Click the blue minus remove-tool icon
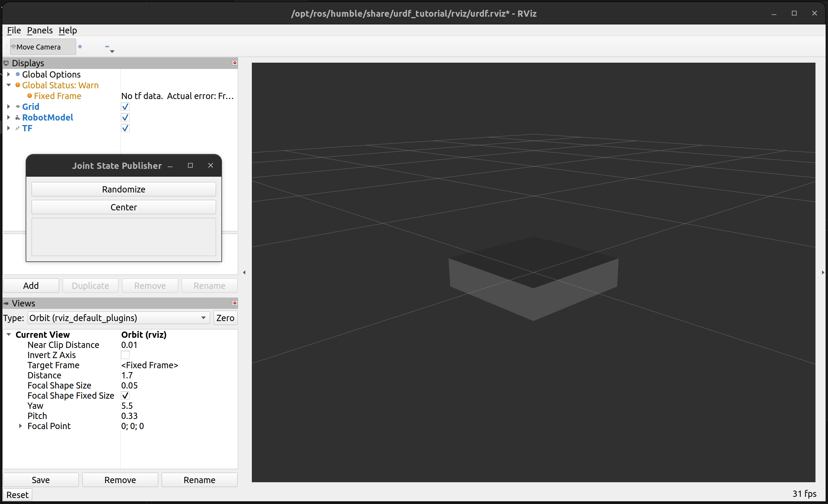 [x=107, y=47]
